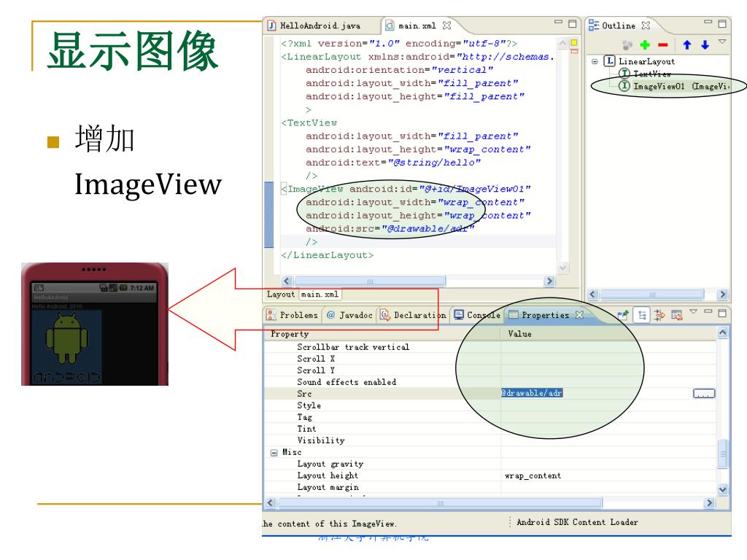Screen dimensions: 747x560
Task: Select the main.xml bottom source tab
Action: pos(320,295)
